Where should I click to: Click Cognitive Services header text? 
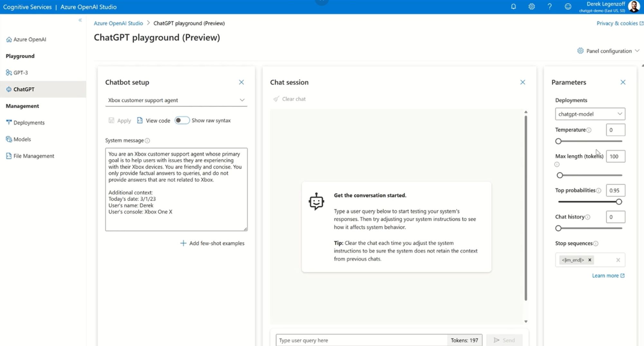pyautogui.click(x=27, y=7)
